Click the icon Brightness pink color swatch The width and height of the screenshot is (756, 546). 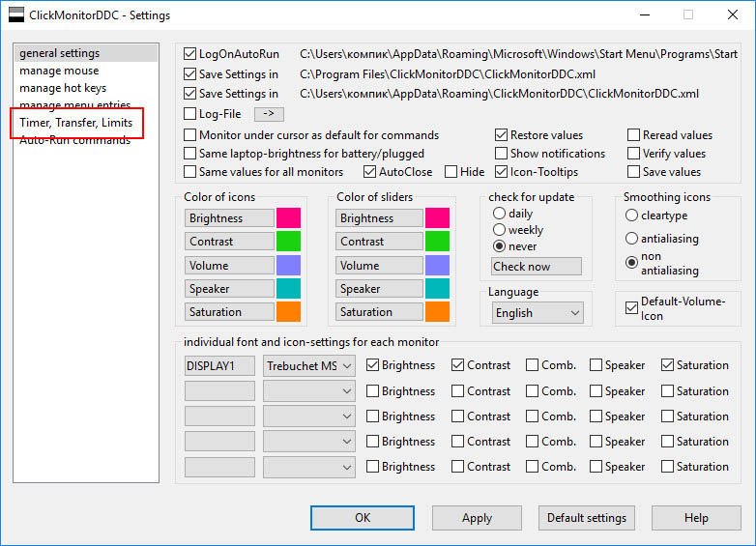coord(288,217)
